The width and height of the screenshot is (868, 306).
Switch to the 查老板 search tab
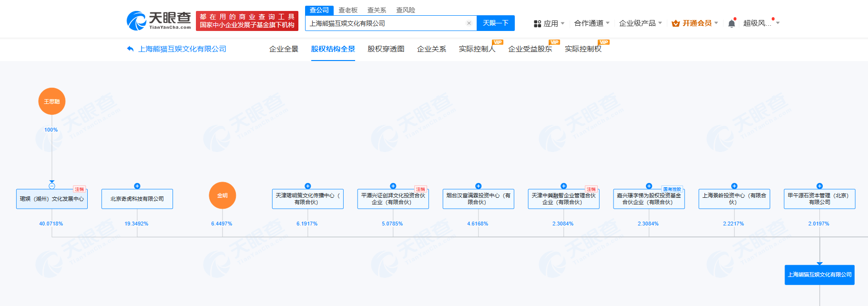[x=348, y=10]
